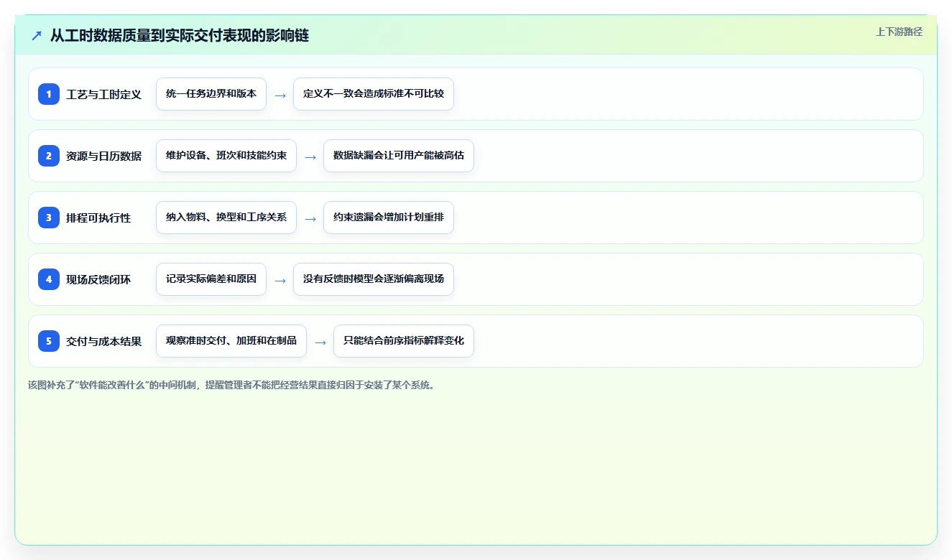Click the arrow after 观察准时交付、加班和在制品
The height and width of the screenshot is (560, 952).
tap(320, 342)
